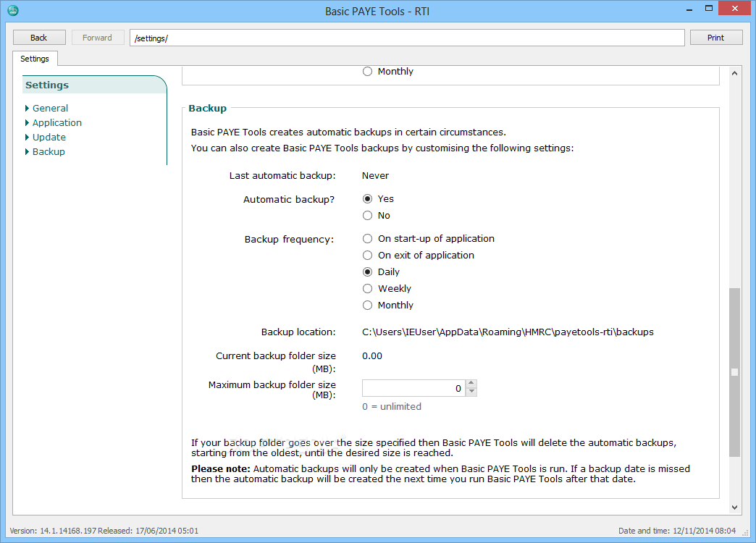The height and width of the screenshot is (543, 756).
Task: Select Weekly backup frequency
Action: pyautogui.click(x=367, y=288)
